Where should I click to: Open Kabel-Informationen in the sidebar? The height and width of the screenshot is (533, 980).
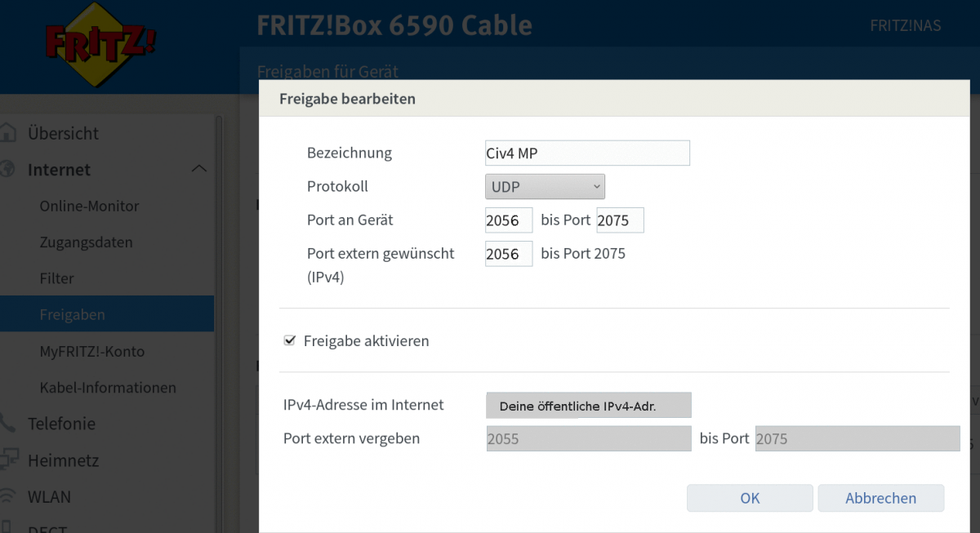pos(108,388)
